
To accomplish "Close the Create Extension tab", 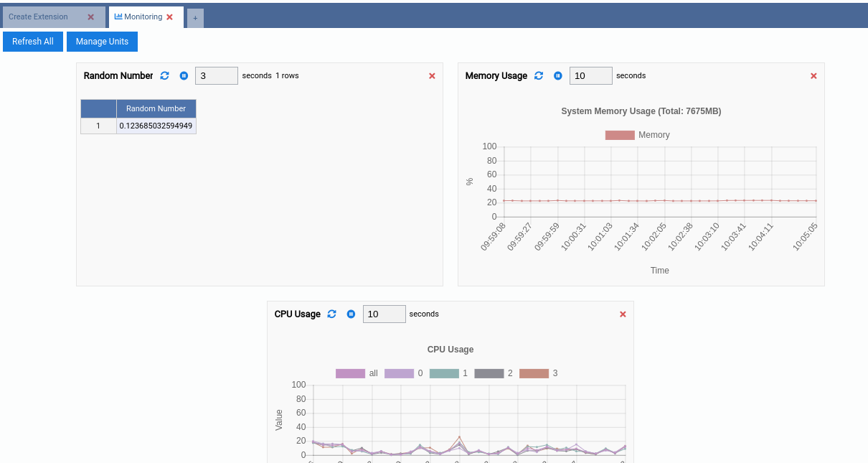I will (90, 17).
